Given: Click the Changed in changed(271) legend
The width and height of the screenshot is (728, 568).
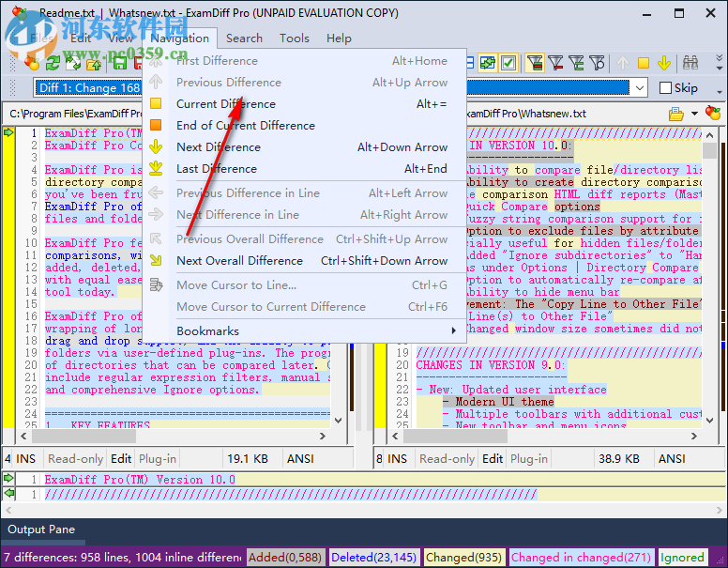Looking at the screenshot, I should coord(581,558).
